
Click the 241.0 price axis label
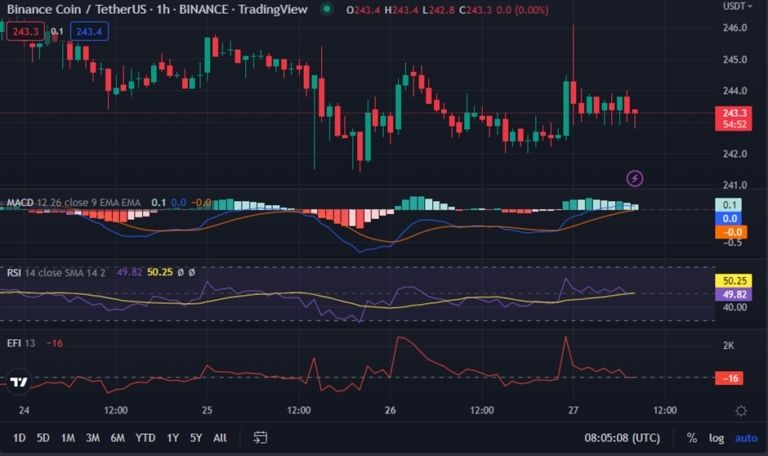click(x=735, y=185)
